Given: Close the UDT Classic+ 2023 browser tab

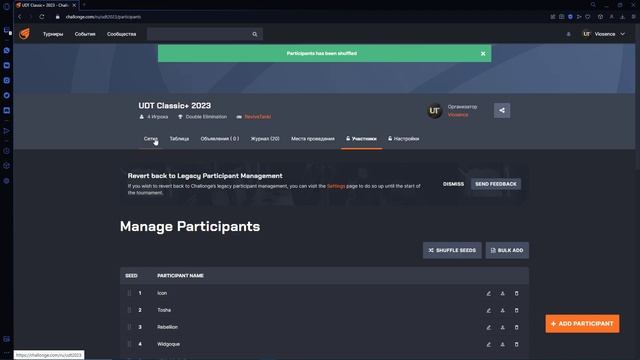Looking at the screenshot, I should pos(74,5).
